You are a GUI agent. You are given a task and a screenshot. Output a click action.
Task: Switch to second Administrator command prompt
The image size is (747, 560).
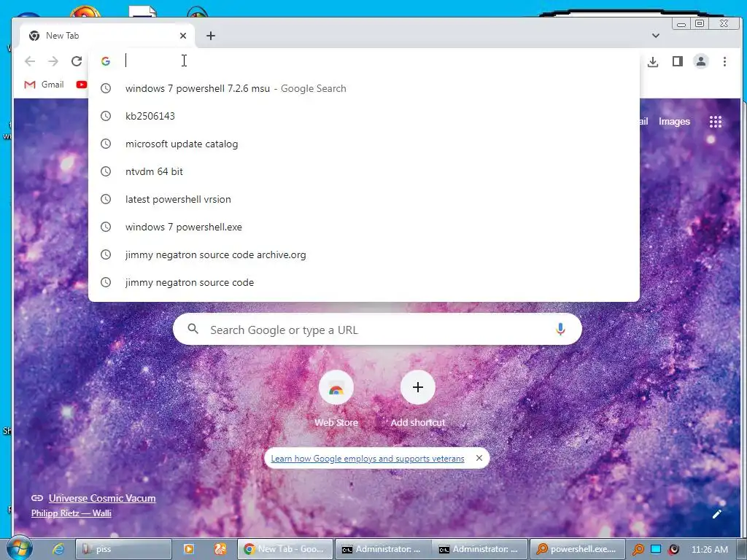(480, 549)
